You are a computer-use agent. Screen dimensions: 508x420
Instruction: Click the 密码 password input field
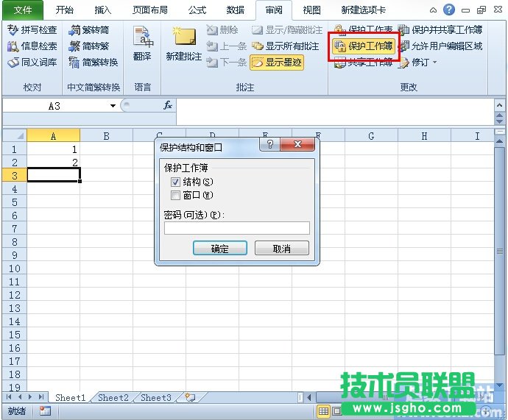click(x=236, y=228)
